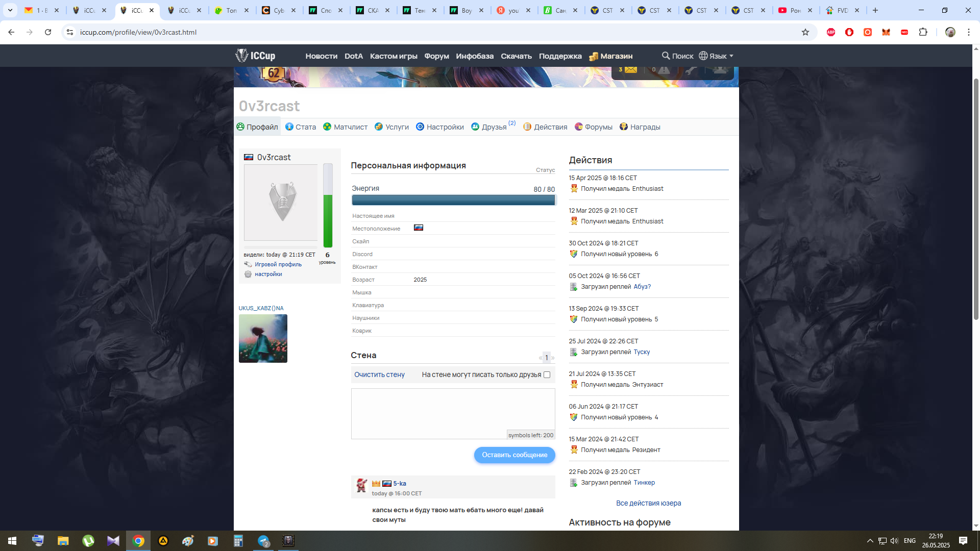Click the Windows Start button
The width and height of the screenshot is (980, 551).
click(12, 541)
